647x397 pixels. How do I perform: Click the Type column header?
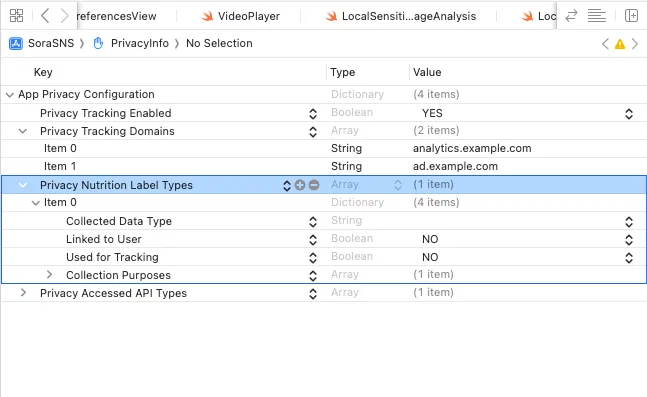click(342, 72)
